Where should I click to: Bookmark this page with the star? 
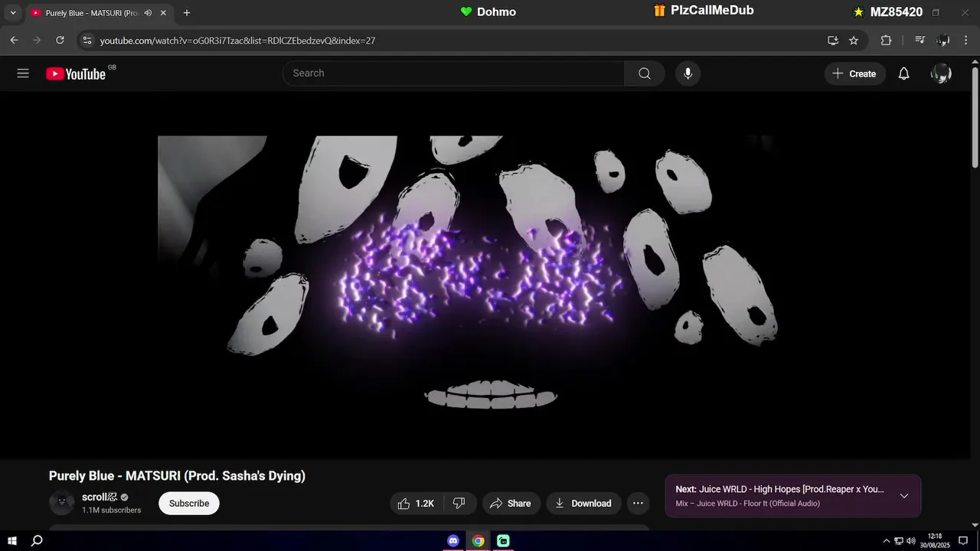854,41
